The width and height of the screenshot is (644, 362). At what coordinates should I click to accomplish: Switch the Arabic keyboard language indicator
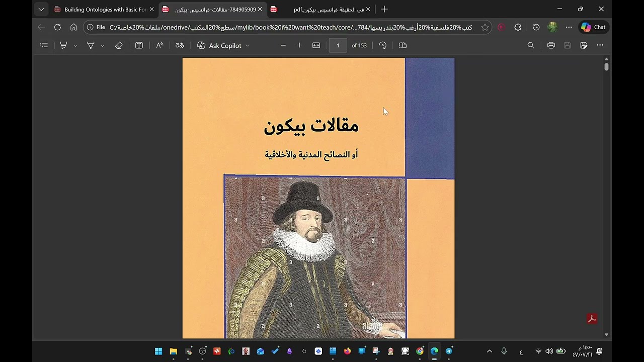pyautogui.click(x=521, y=351)
